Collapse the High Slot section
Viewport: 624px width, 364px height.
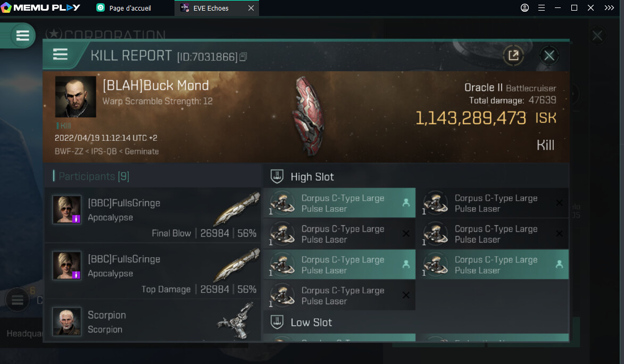pyautogui.click(x=312, y=176)
